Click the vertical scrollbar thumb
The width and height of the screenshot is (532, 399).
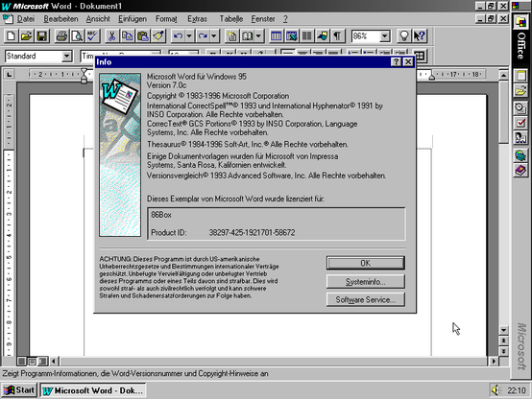[503, 112]
